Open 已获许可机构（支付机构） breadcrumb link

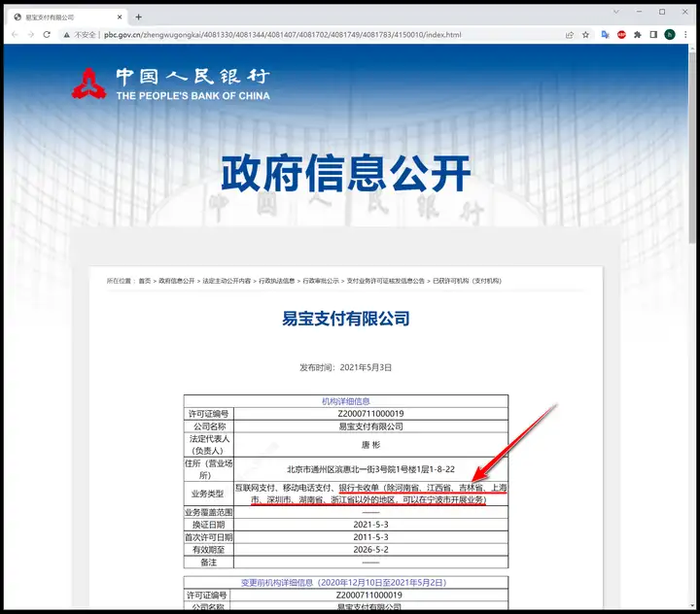click(468, 281)
